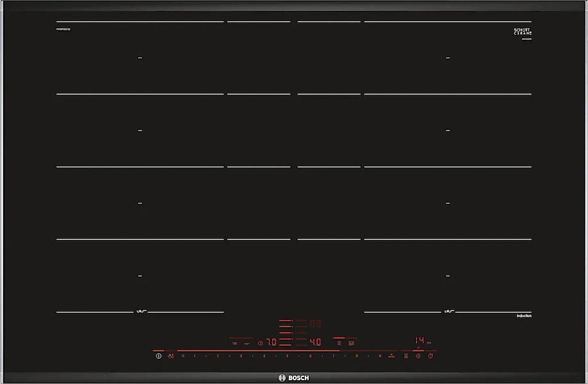Choose power level 9 on the slider

[x=379, y=356]
